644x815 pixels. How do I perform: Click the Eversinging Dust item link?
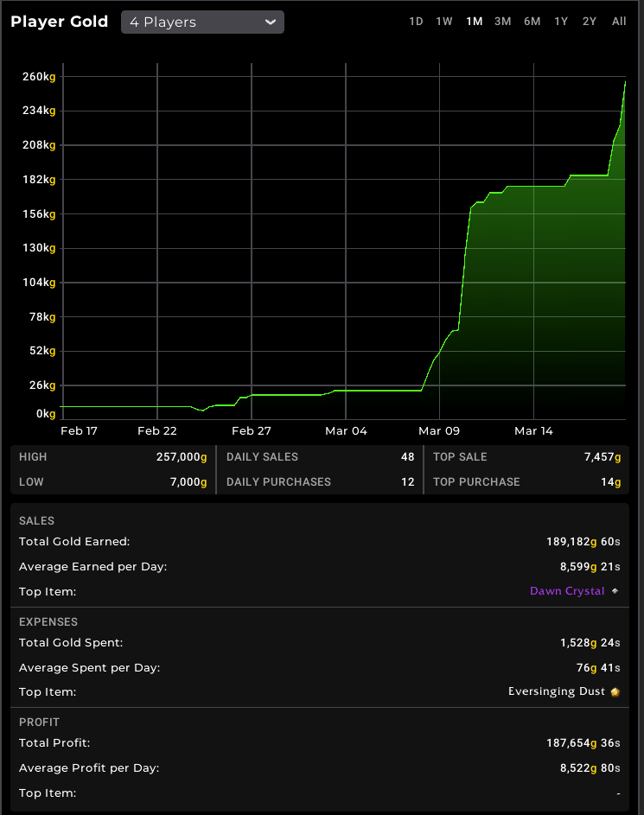556,691
